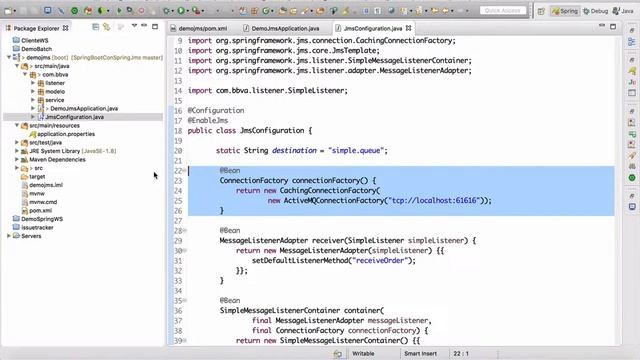Select the ClienteWS project
The height and width of the screenshot is (360, 640).
[x=35, y=40]
